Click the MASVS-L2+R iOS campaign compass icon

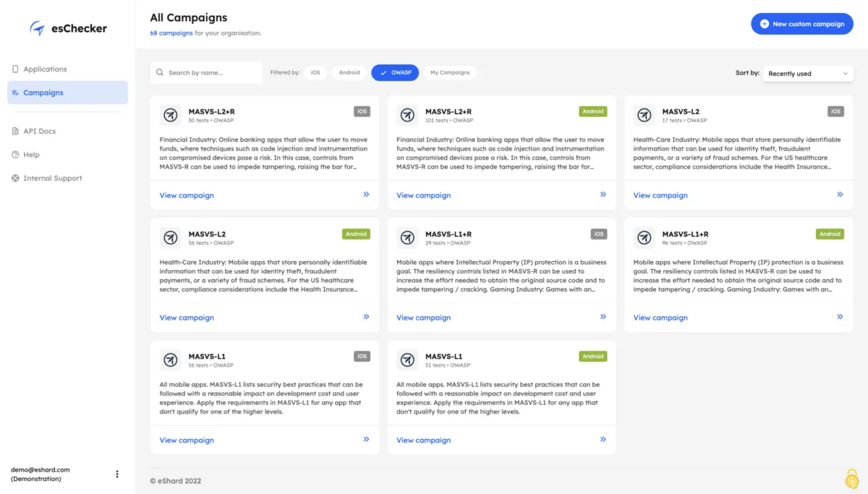point(171,115)
